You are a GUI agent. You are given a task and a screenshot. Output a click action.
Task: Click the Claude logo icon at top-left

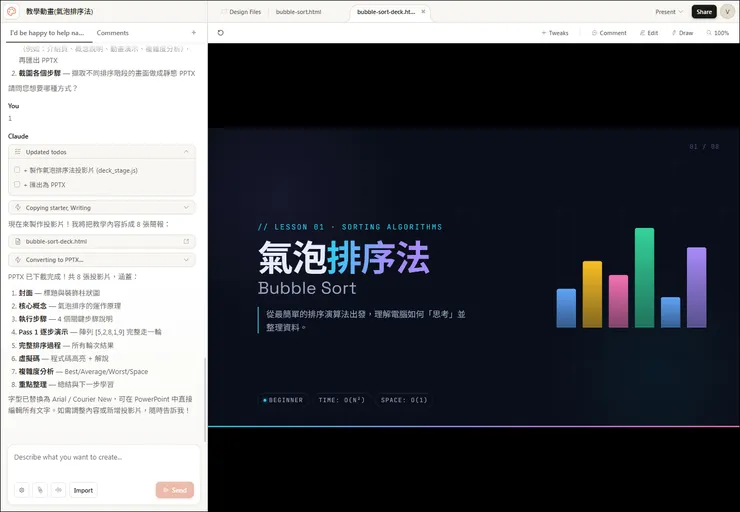pyautogui.click(x=12, y=11)
